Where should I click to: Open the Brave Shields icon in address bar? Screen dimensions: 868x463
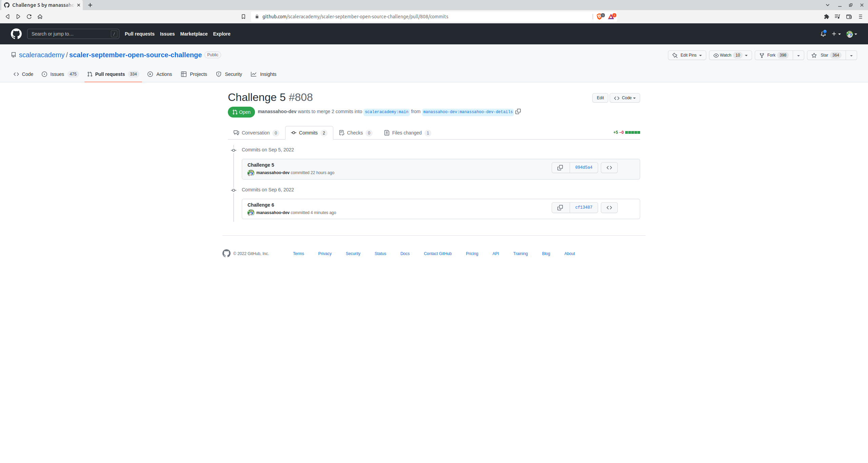pos(599,16)
